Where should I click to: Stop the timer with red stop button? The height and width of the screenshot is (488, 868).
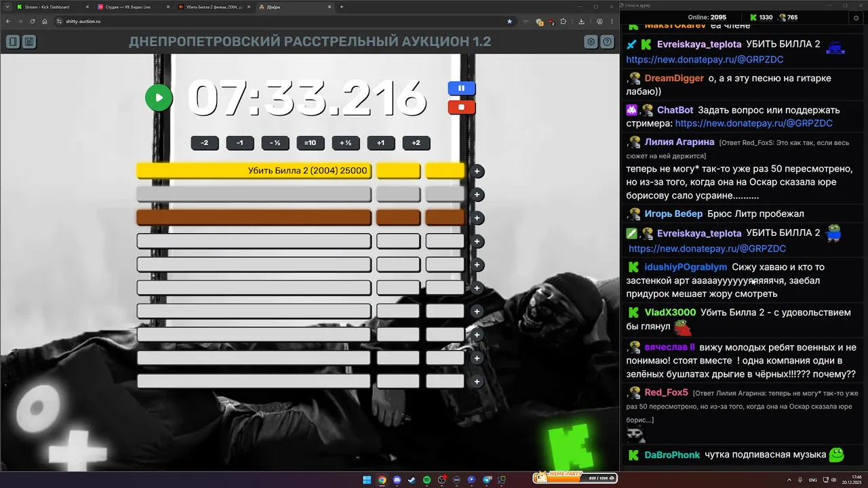[461, 107]
